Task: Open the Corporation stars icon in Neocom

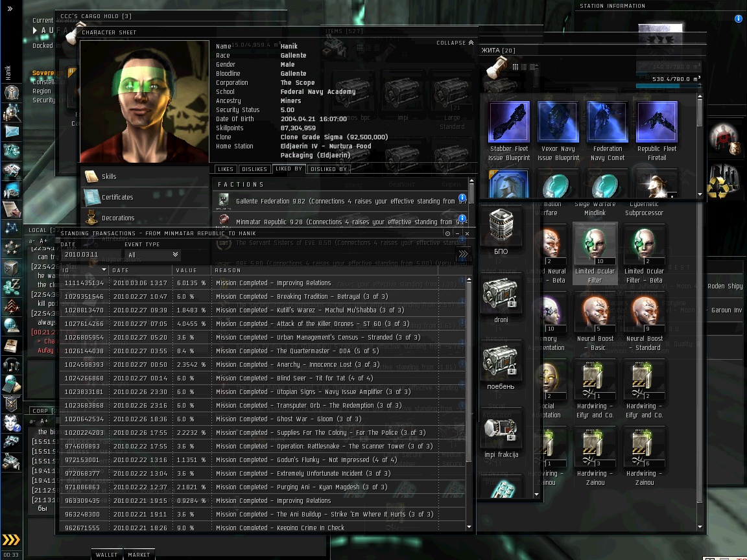Action: [12, 248]
